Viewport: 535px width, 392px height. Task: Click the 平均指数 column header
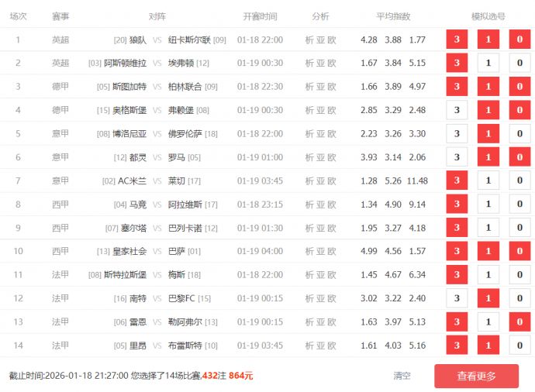[x=393, y=16]
